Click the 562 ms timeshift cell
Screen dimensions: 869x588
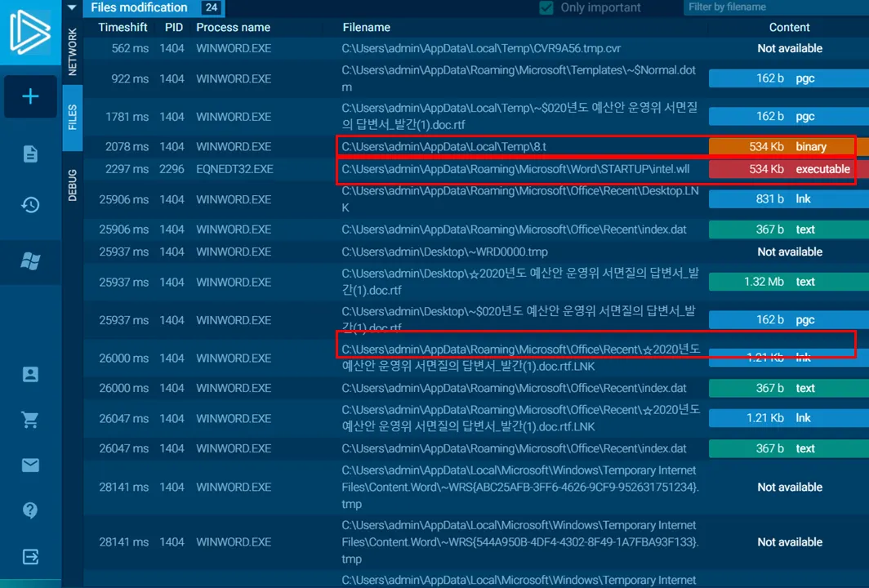click(x=130, y=49)
